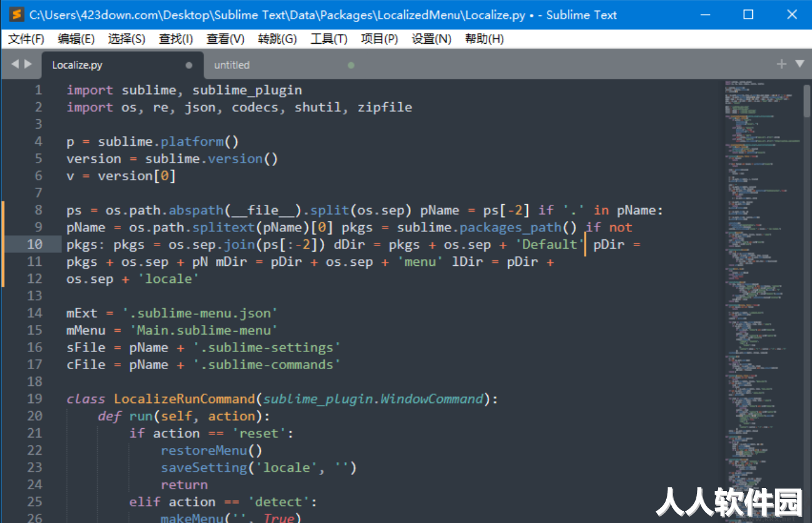The height and width of the screenshot is (523, 812).
Task: Click 'zipfile' in the second import line
Action: [x=385, y=107]
